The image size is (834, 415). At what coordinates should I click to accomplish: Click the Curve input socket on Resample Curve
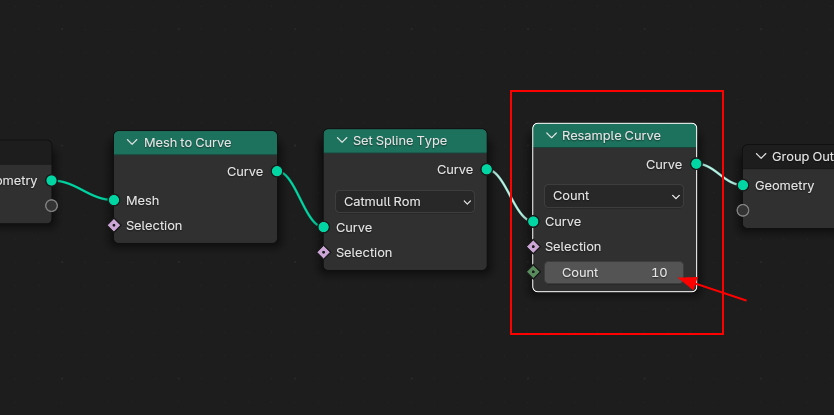coord(533,221)
